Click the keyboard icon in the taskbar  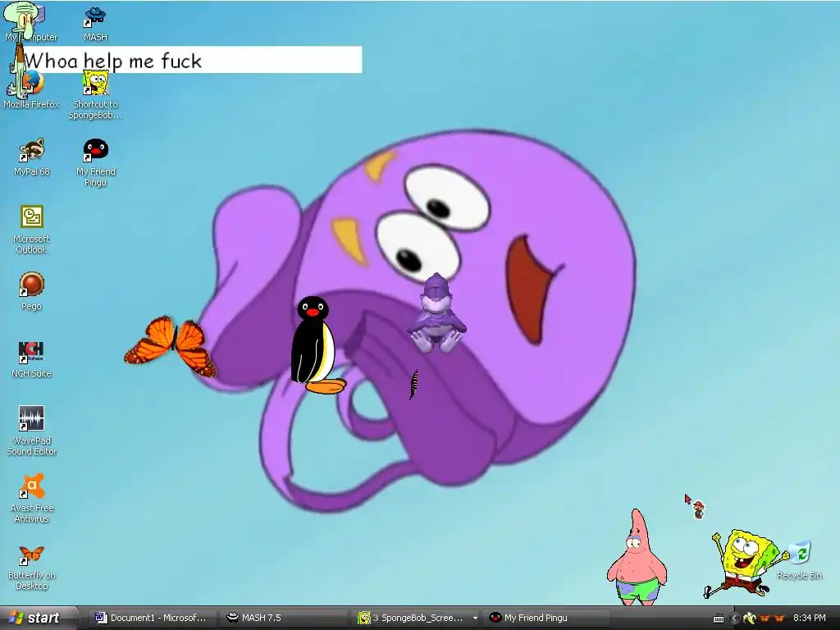[719, 619]
